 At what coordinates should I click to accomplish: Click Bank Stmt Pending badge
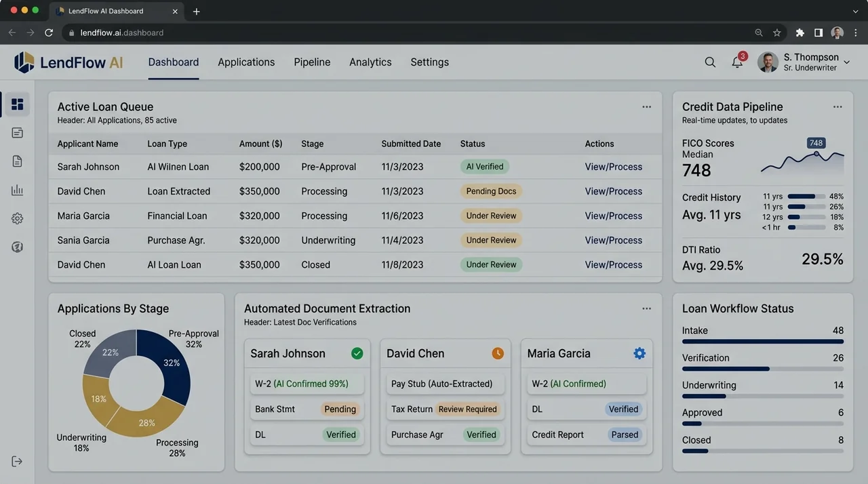(x=340, y=409)
